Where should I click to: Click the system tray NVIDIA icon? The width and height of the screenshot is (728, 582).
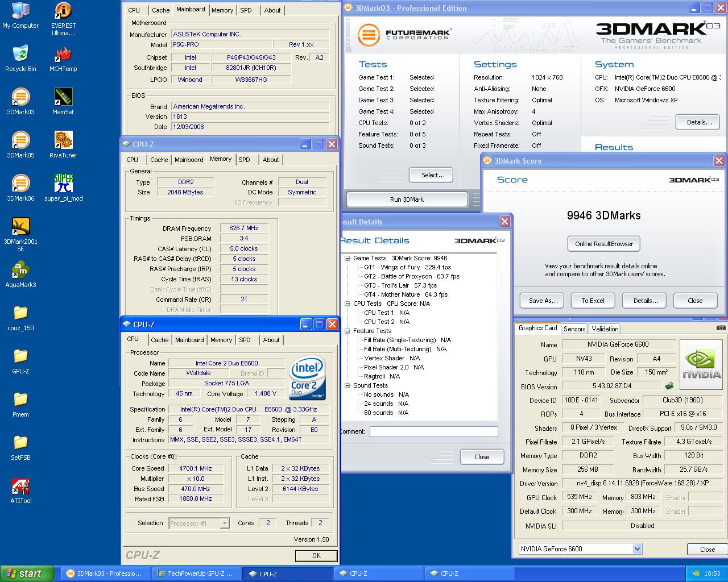[x=697, y=573]
